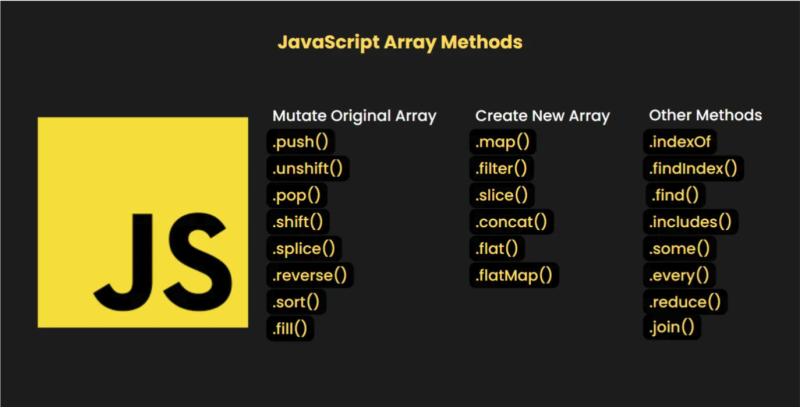This screenshot has width=800, height=407.
Task: Pick the .findIndex() method label
Action: point(694,168)
